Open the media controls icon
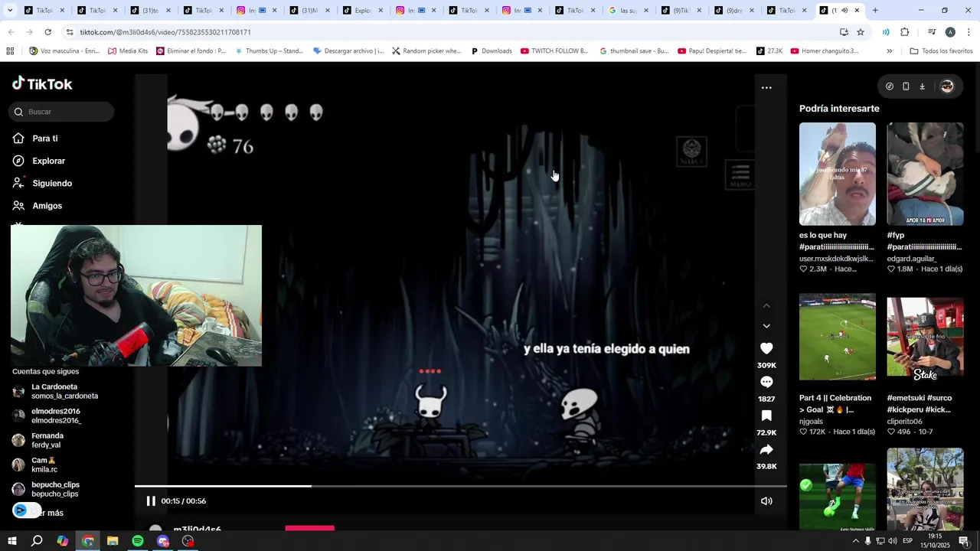Screen dimensions: 980x551 pos(932,32)
